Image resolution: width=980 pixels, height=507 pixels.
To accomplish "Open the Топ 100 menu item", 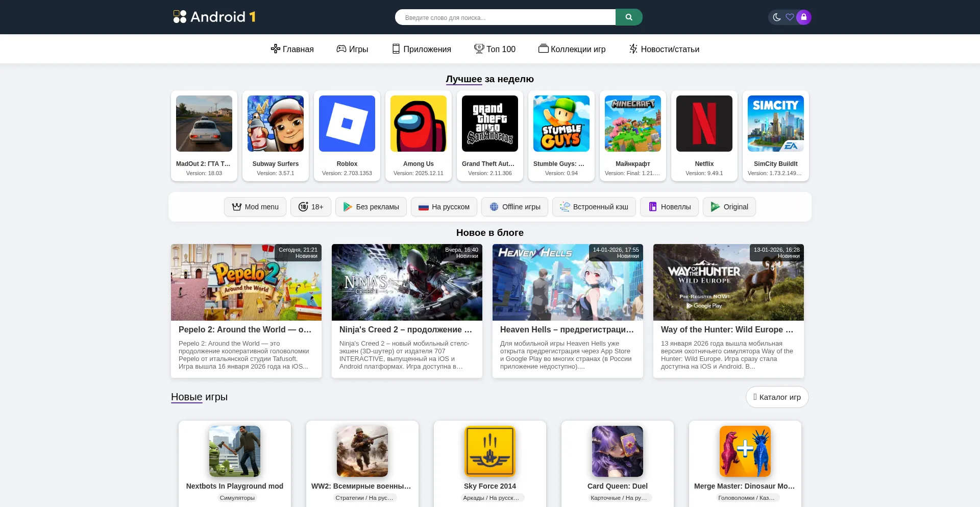I will [x=495, y=49].
